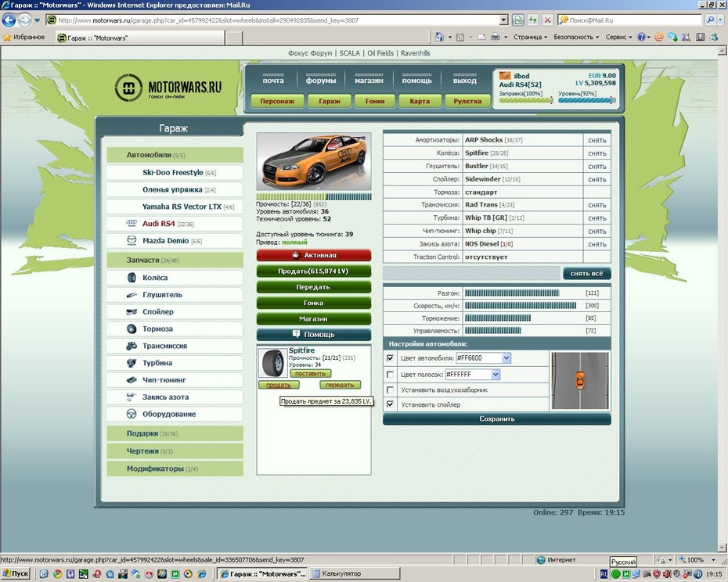Refresh the page with the green arrows icon
Viewport: 728px width, 582px height.
click(532, 20)
